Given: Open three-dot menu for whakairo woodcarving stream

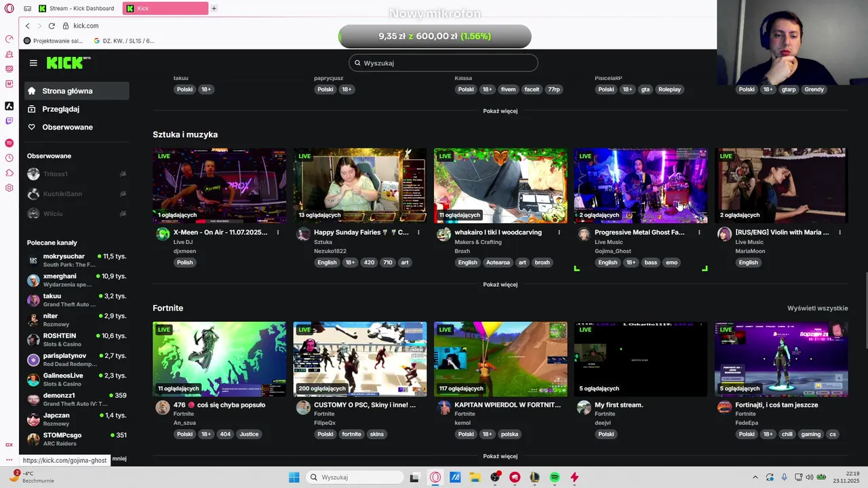Looking at the screenshot, I should coord(559,232).
